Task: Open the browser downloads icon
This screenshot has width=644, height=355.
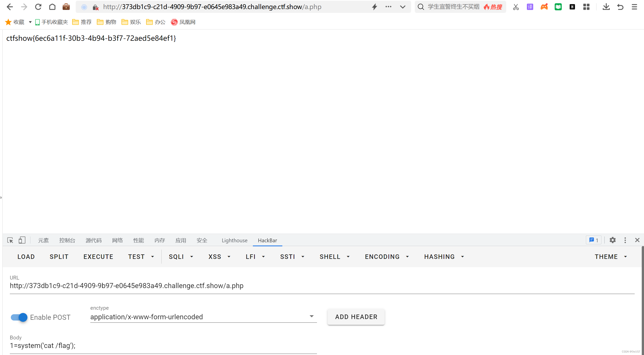Action: (606, 7)
